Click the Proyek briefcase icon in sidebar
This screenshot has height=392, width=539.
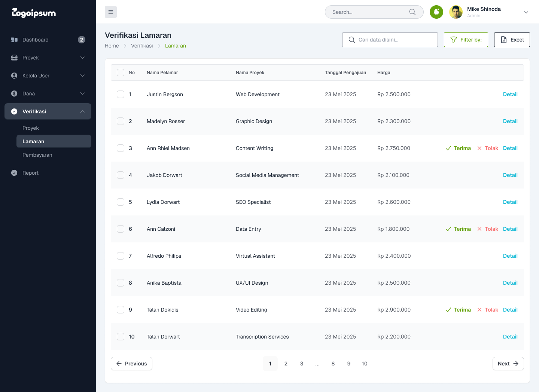click(14, 58)
